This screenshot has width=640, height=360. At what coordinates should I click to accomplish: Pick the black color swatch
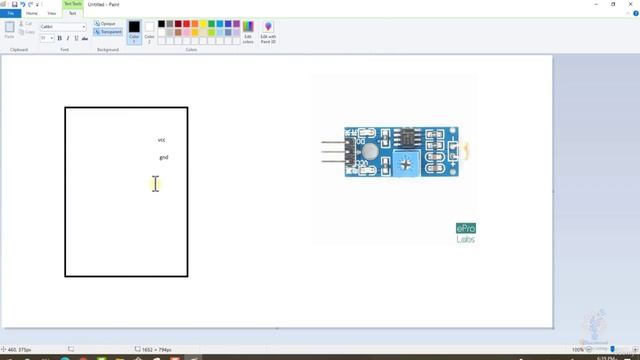tap(162, 24)
